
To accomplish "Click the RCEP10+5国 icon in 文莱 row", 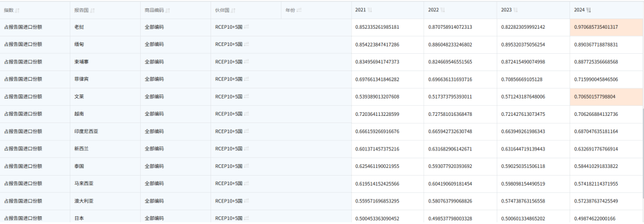I will click(246, 96).
